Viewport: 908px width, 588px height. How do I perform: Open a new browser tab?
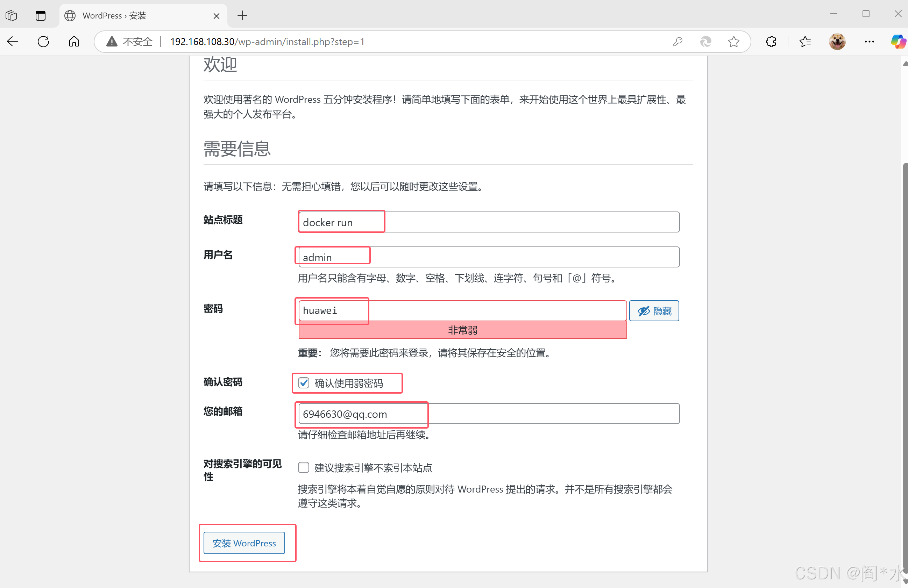click(242, 16)
